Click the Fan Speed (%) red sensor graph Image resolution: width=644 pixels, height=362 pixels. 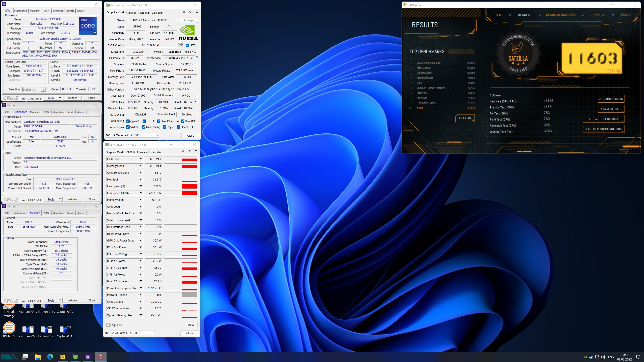click(x=190, y=186)
